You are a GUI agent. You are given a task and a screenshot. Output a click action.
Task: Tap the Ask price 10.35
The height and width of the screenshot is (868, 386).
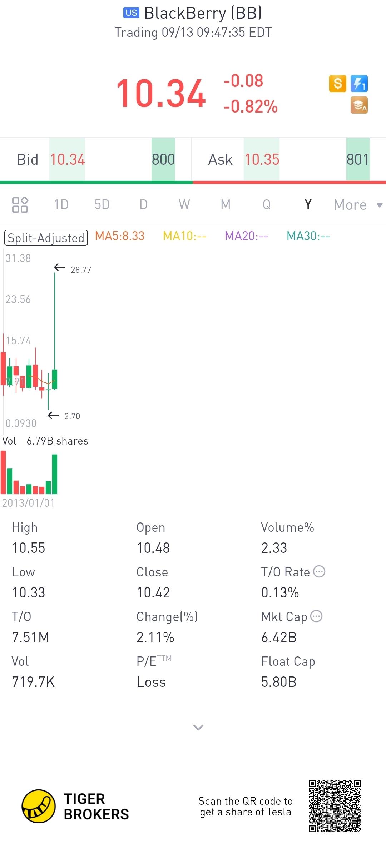click(262, 160)
